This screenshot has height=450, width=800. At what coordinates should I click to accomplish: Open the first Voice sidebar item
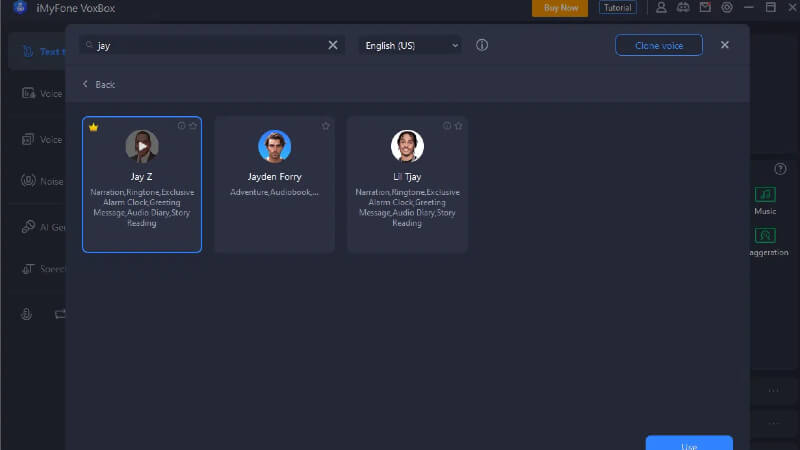coord(42,93)
